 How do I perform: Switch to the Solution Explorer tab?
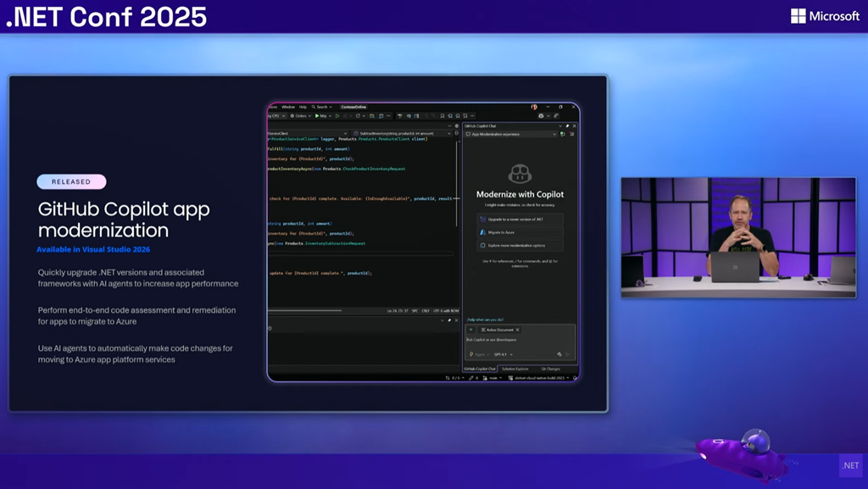click(515, 369)
